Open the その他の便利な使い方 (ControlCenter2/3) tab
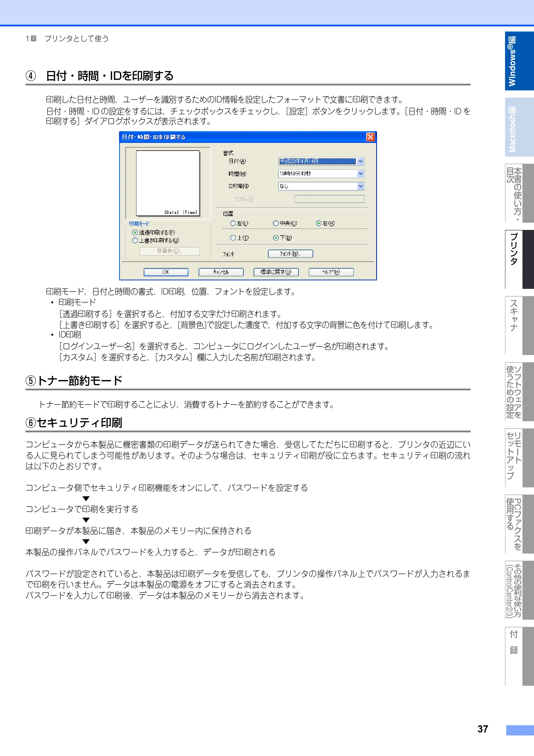Image resolution: width=534 pixels, height=756 pixels. point(519,590)
